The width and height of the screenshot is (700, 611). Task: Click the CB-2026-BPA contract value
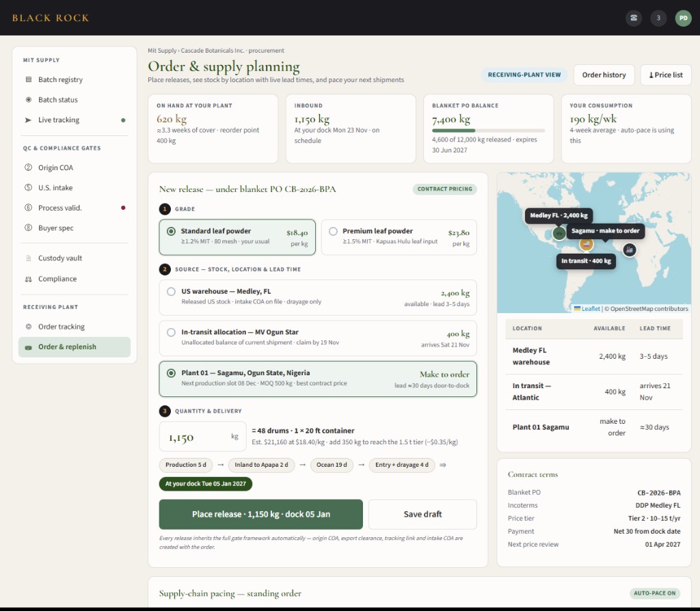(x=659, y=493)
